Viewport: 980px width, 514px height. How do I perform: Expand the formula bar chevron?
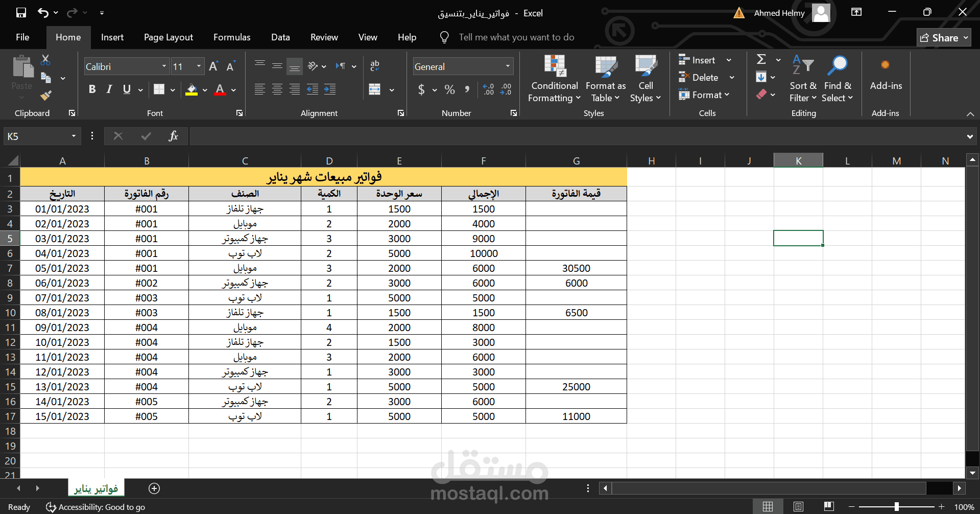(970, 136)
